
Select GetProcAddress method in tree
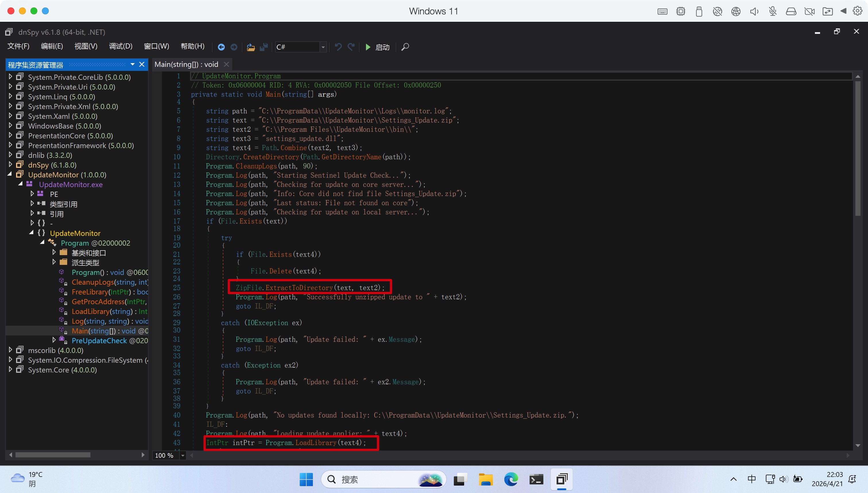coord(110,302)
